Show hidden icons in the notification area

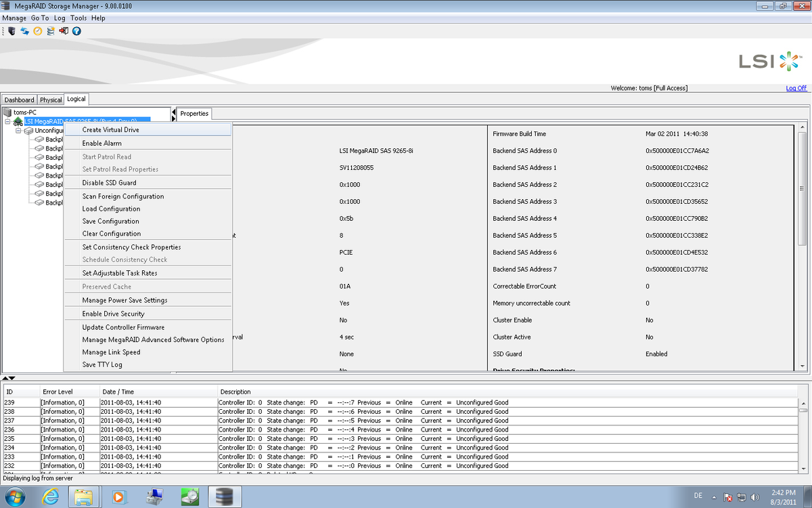click(714, 497)
